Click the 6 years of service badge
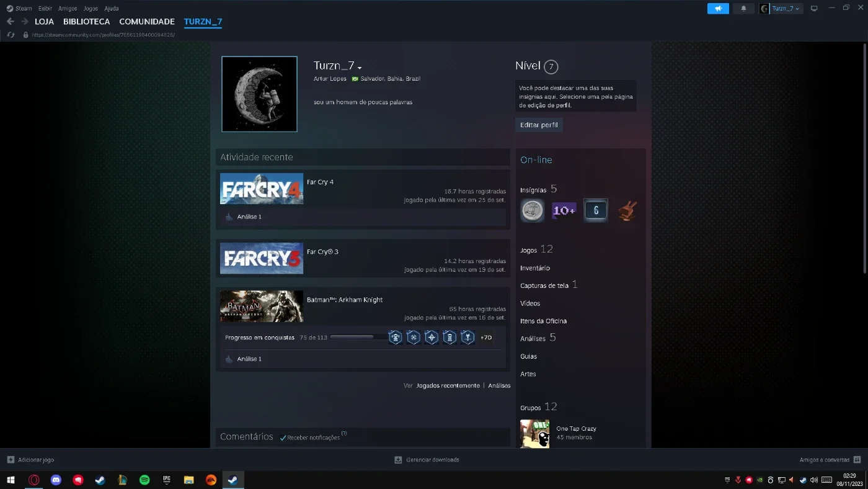Screen dimensions: 868x489 596,210
